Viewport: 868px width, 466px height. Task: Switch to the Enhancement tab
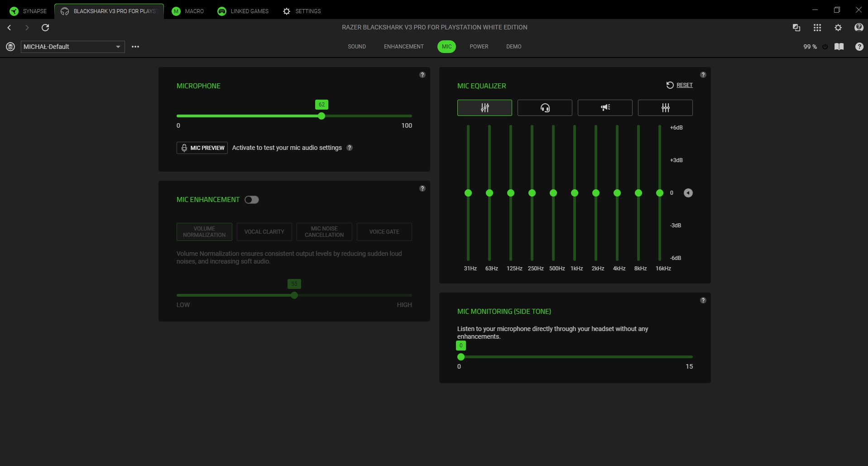pos(403,47)
